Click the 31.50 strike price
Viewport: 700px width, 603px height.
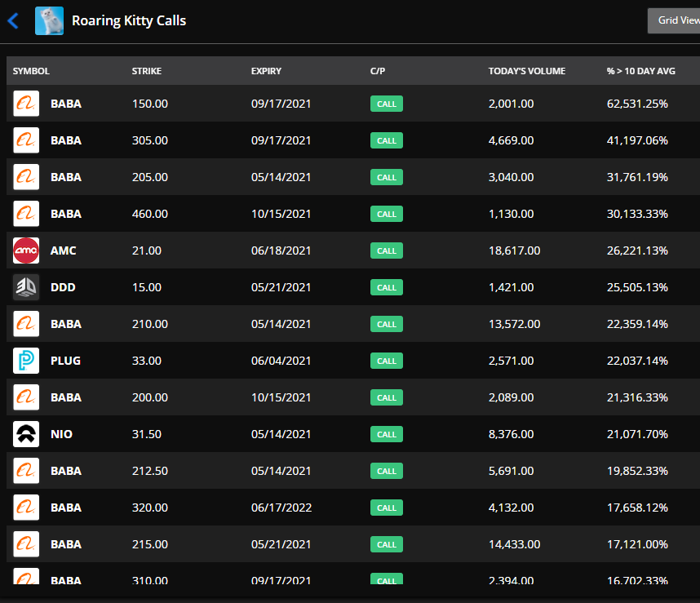[146, 434]
